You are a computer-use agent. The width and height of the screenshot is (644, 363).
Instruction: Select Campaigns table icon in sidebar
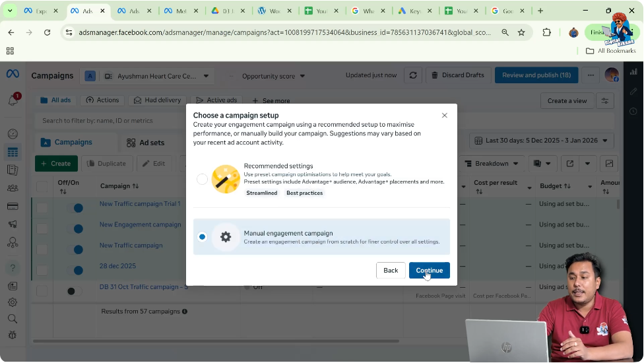pyautogui.click(x=13, y=152)
